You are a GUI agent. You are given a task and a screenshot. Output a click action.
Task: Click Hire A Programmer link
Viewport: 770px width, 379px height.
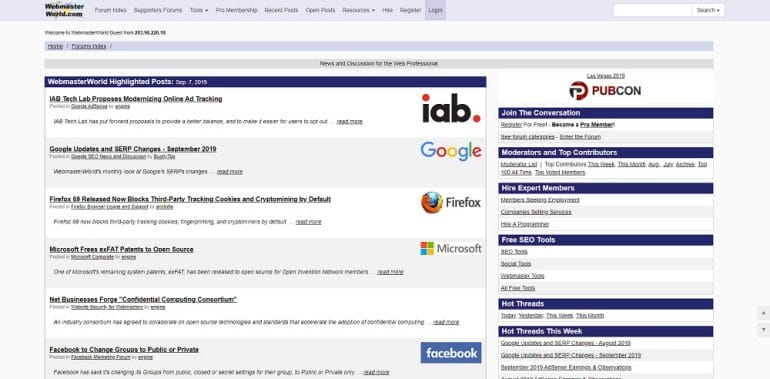524,224
